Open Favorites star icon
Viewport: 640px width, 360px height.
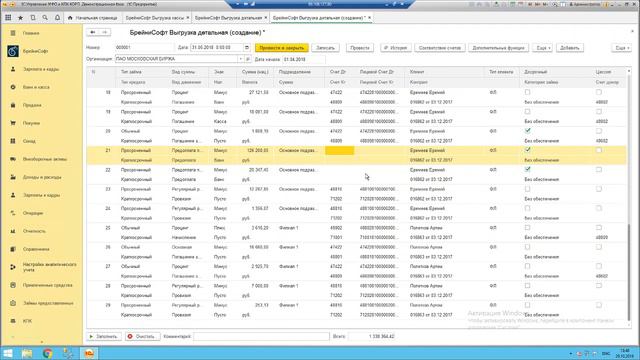[x=20, y=18]
